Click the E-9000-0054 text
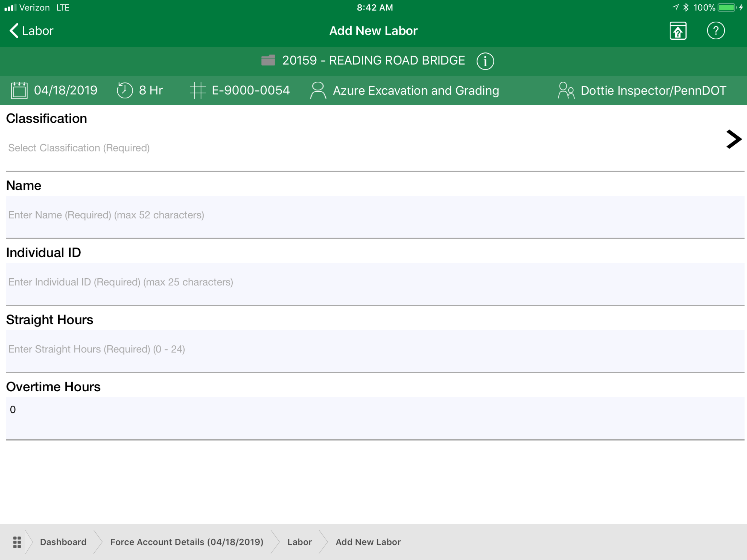This screenshot has width=747, height=560. pyautogui.click(x=250, y=90)
